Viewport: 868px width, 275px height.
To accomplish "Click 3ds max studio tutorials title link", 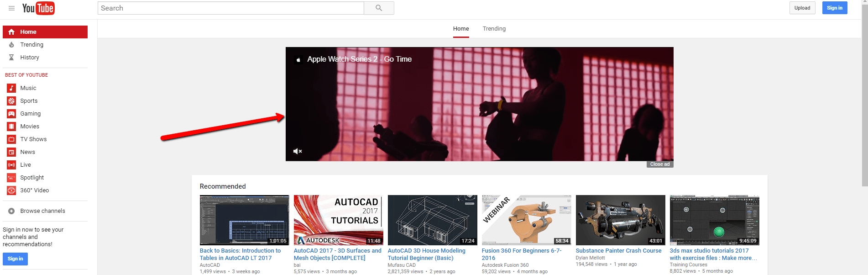I will (713, 254).
